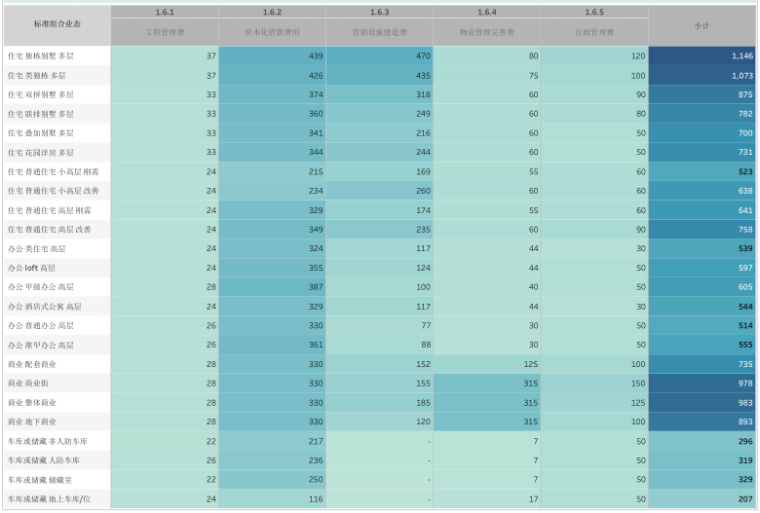Click the 150 cell in 商业街 row
Viewport: 760px width, 513px height.
594,383
